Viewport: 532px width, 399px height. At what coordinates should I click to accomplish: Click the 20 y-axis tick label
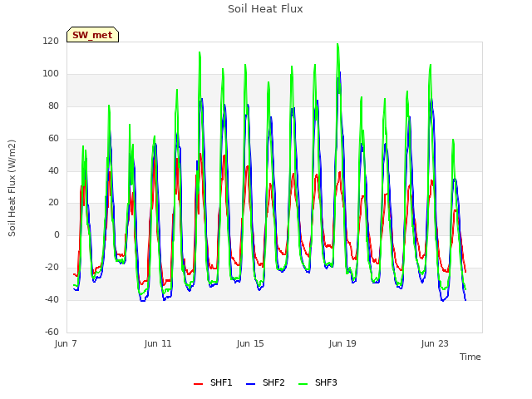coord(53,203)
